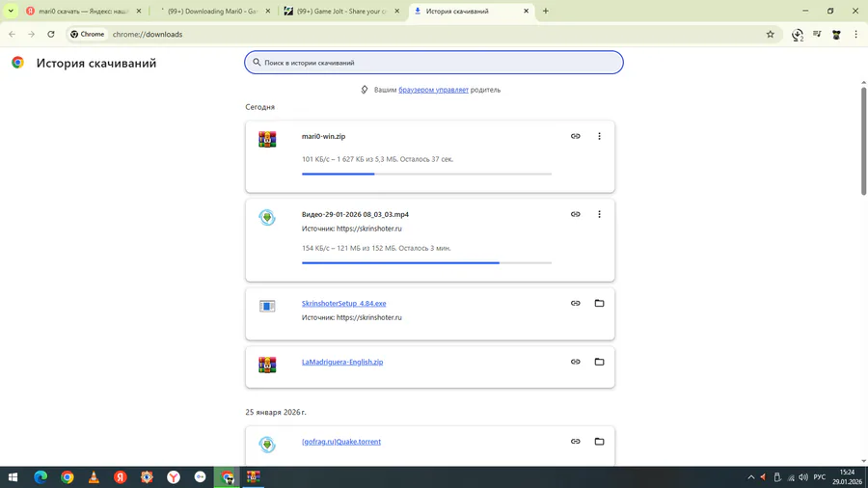Click the file icon of Видео mp4 download
The width and height of the screenshot is (868, 488).
[267, 217]
